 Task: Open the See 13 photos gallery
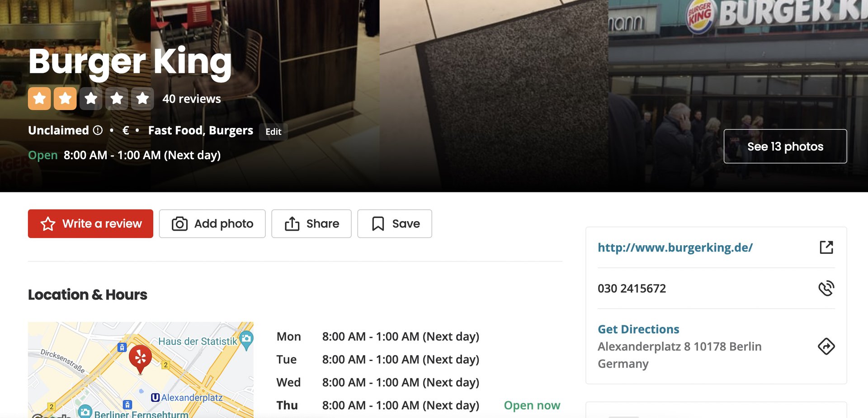coord(785,146)
